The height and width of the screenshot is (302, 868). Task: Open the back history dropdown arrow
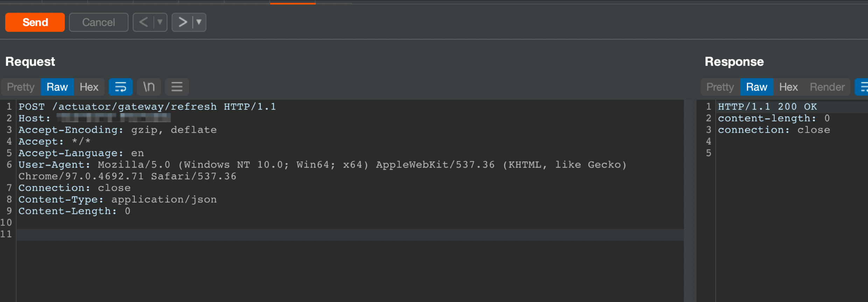click(x=160, y=22)
